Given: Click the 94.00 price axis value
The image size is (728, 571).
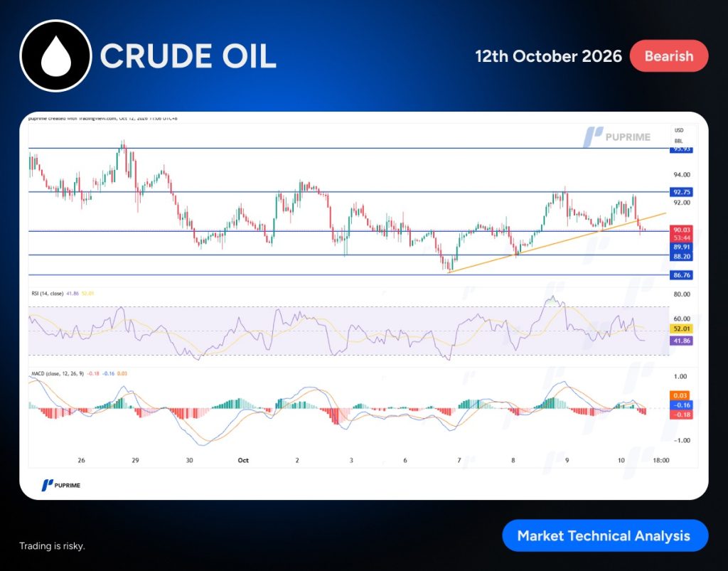Looking at the screenshot, I should (682, 175).
